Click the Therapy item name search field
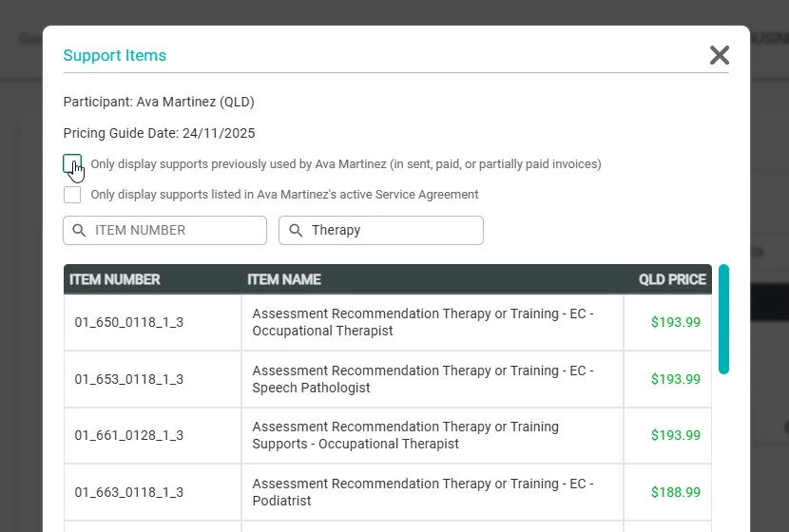The width and height of the screenshot is (789, 532). 381,230
